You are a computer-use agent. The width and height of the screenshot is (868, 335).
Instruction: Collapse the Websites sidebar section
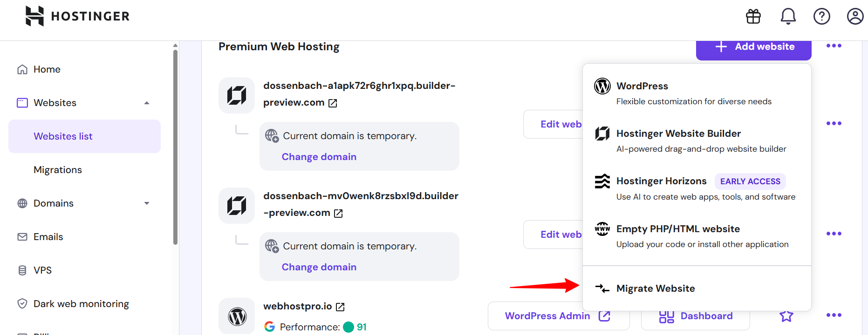pyautogui.click(x=147, y=103)
